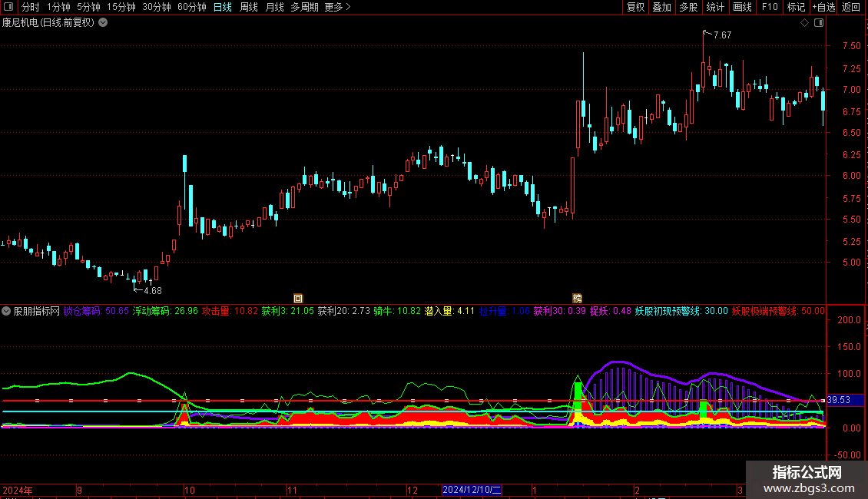
Task: Open the dropdown beside 康尼机电 title
Action: pos(103,23)
